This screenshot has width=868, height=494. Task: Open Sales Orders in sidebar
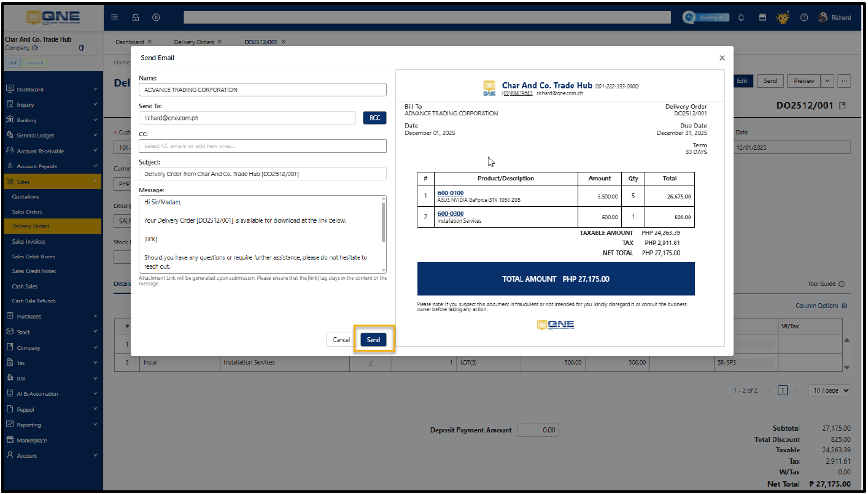click(x=27, y=212)
